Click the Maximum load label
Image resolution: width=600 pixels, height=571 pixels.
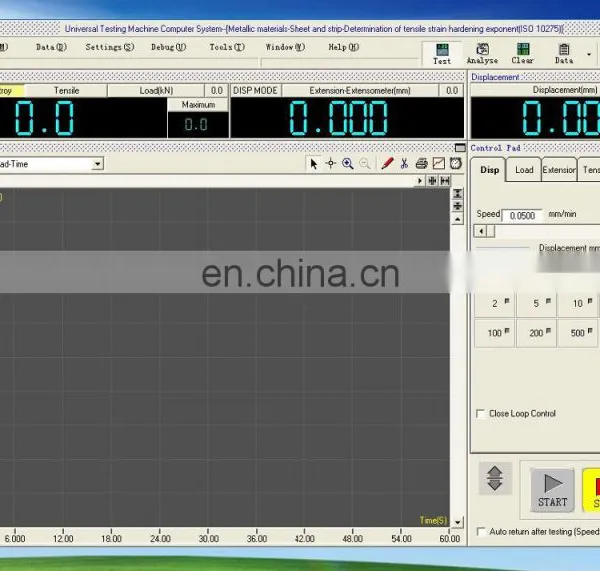[x=198, y=105]
